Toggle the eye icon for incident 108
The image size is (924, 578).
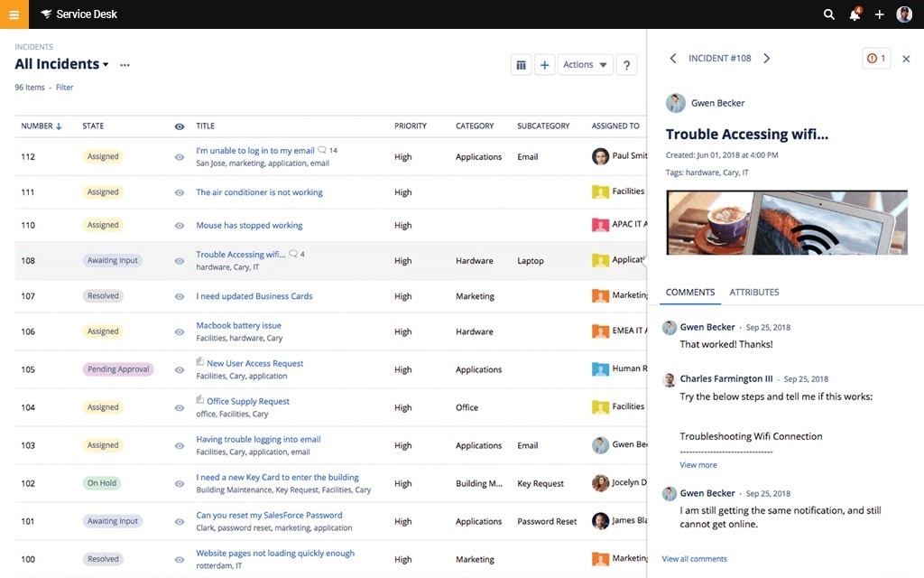pyautogui.click(x=179, y=259)
